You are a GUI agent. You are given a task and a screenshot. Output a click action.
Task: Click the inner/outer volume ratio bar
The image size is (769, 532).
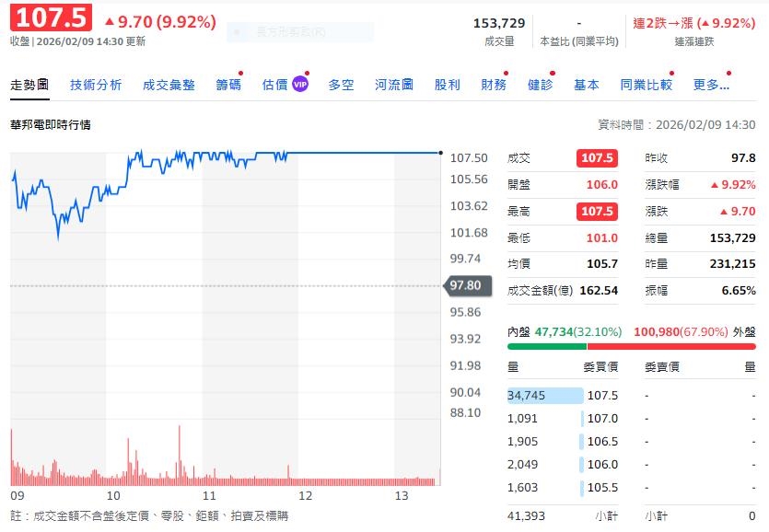(x=631, y=347)
